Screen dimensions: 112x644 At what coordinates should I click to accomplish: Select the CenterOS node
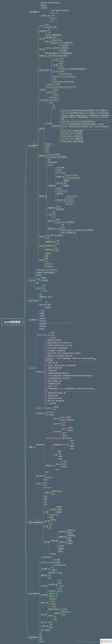pos(53,338)
